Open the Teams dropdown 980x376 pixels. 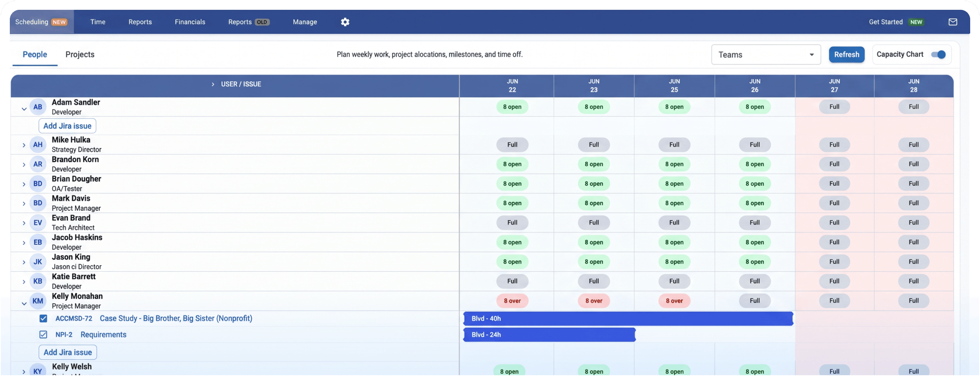(766, 55)
